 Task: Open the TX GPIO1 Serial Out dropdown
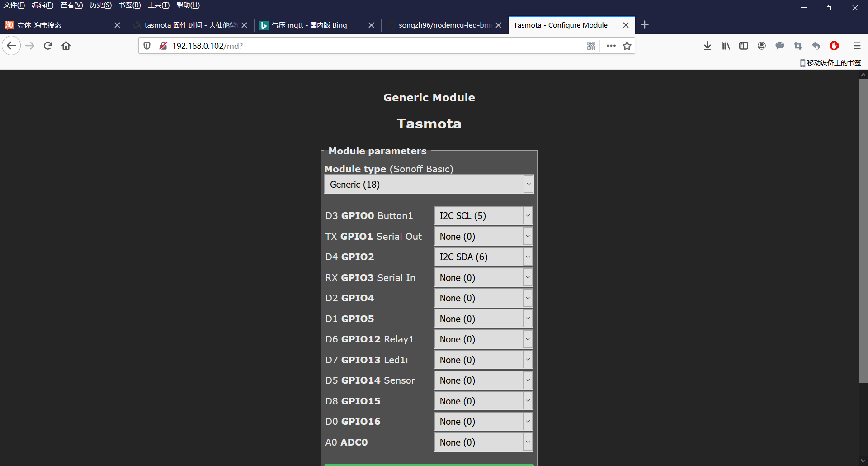tap(484, 237)
